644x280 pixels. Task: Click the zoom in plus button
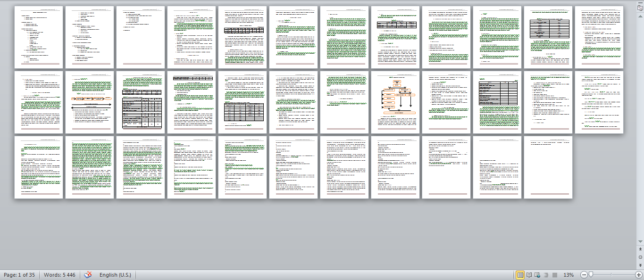pyautogui.click(x=638, y=275)
